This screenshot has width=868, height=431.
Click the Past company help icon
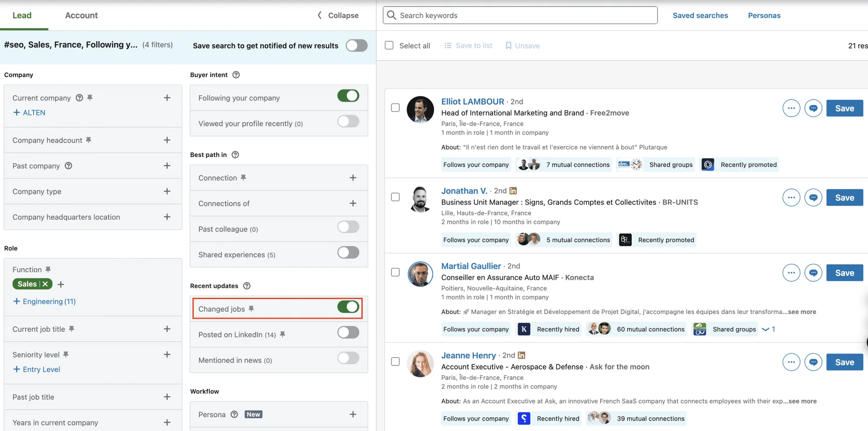pos(69,166)
